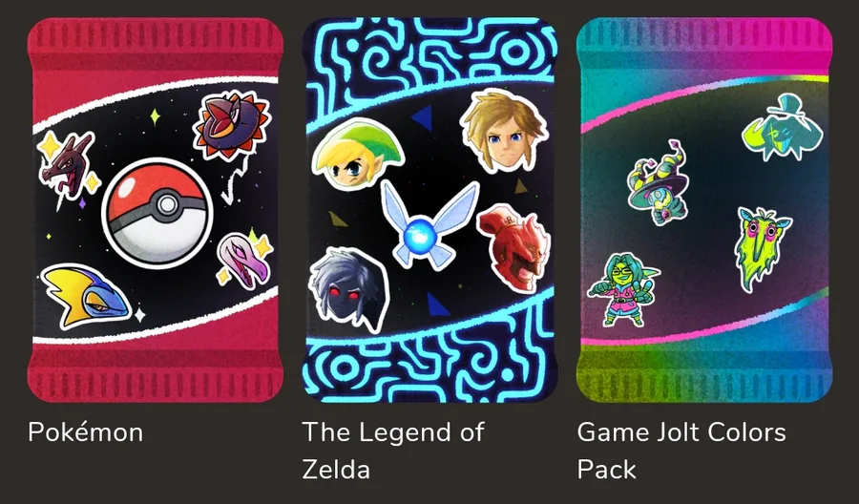The width and height of the screenshot is (859, 504).
Task: Open the Pokémon pack label
Action: (86, 432)
